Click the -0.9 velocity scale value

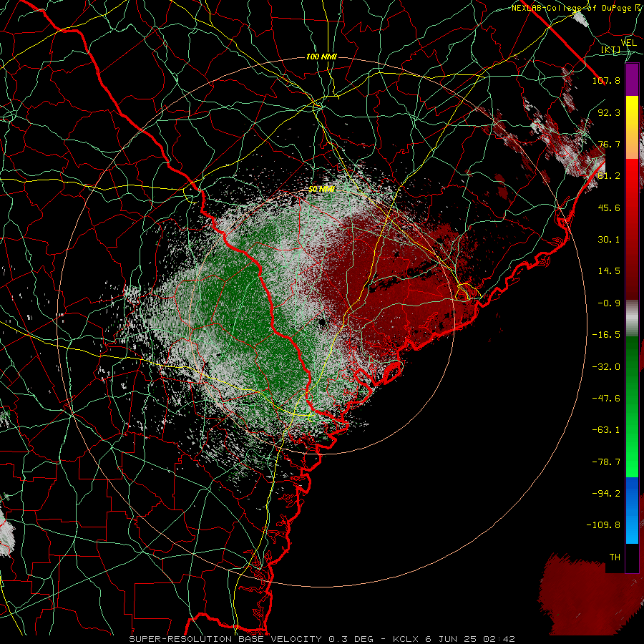609,303
